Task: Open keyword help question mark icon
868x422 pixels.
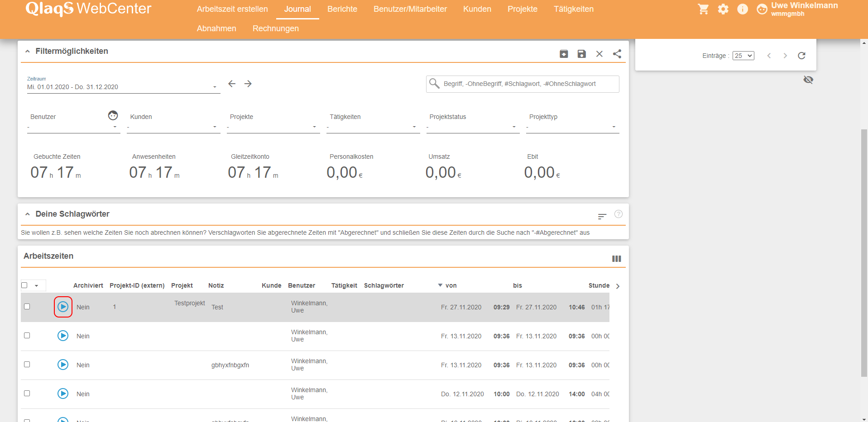Action: click(619, 214)
